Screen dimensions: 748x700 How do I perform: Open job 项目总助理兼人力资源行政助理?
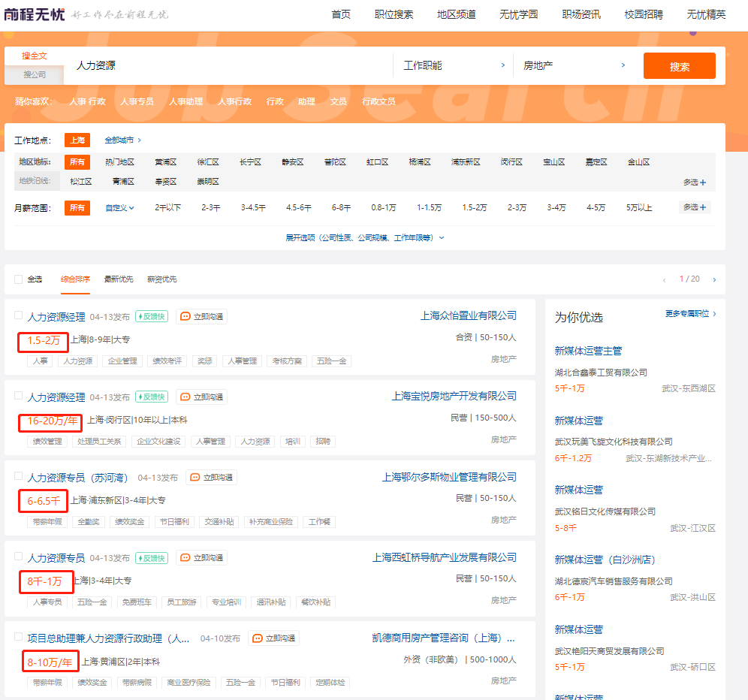pyautogui.click(x=108, y=638)
